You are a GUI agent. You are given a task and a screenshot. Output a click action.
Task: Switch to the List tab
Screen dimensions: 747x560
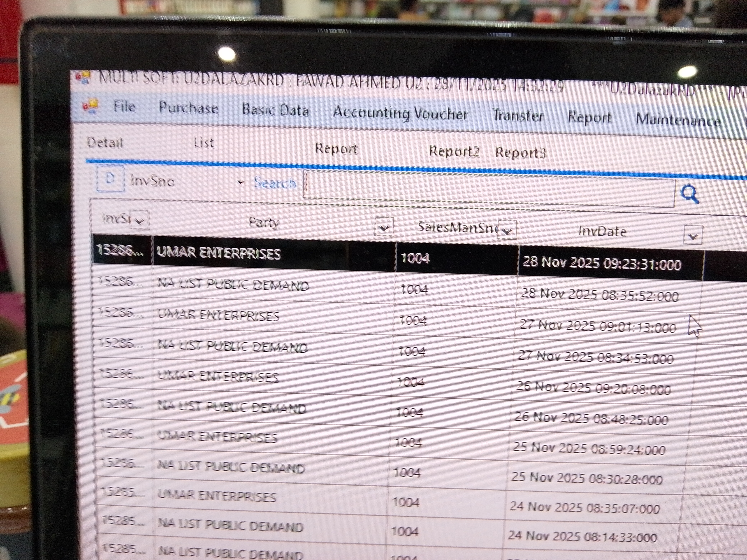tap(204, 143)
